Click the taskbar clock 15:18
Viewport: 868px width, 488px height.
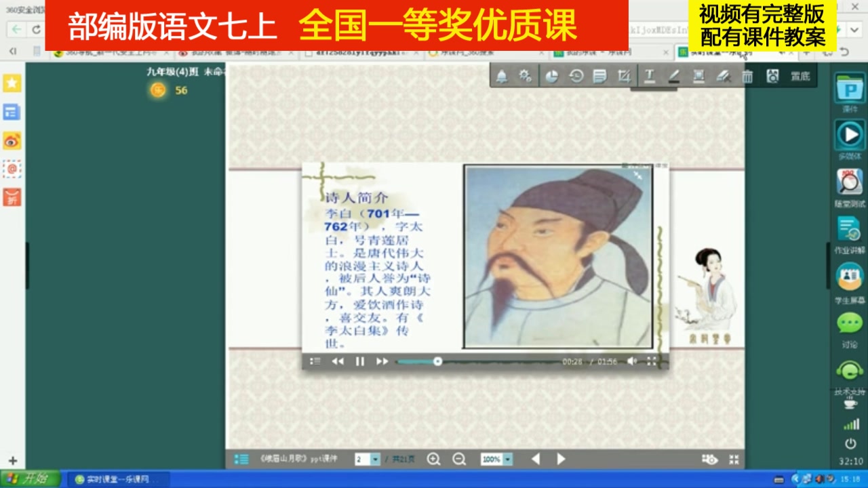(x=850, y=479)
